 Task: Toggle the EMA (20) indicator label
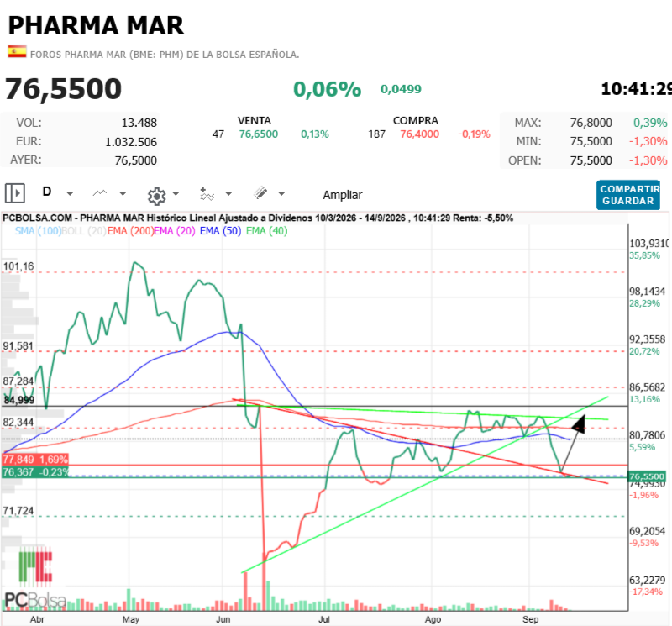[x=175, y=231]
